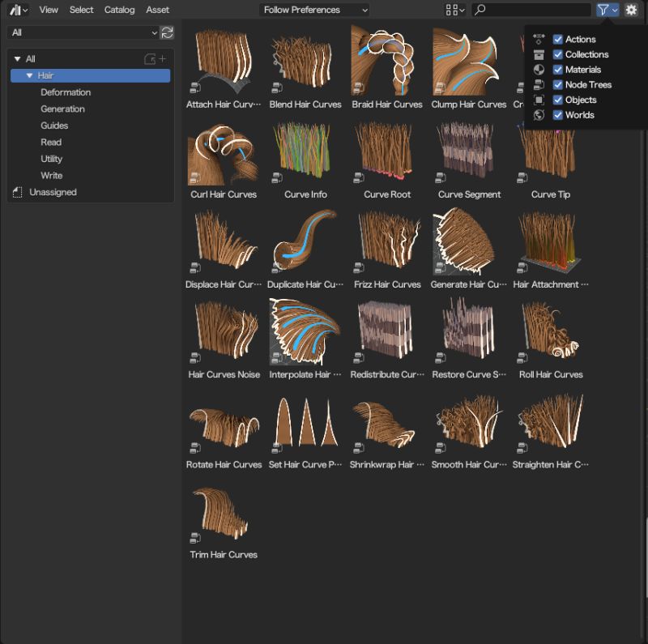Screen dimensions: 648x644
Task: Click the Actions filter type icon
Action: [x=537, y=39]
